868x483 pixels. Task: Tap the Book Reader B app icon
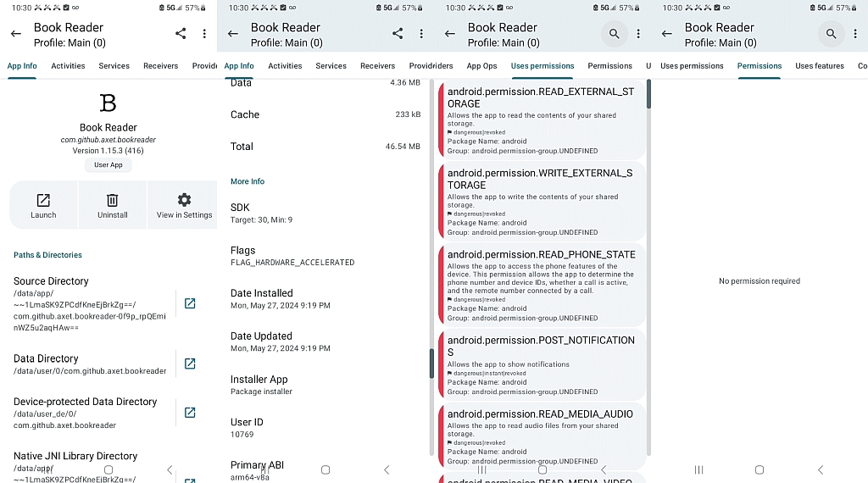[x=108, y=103]
